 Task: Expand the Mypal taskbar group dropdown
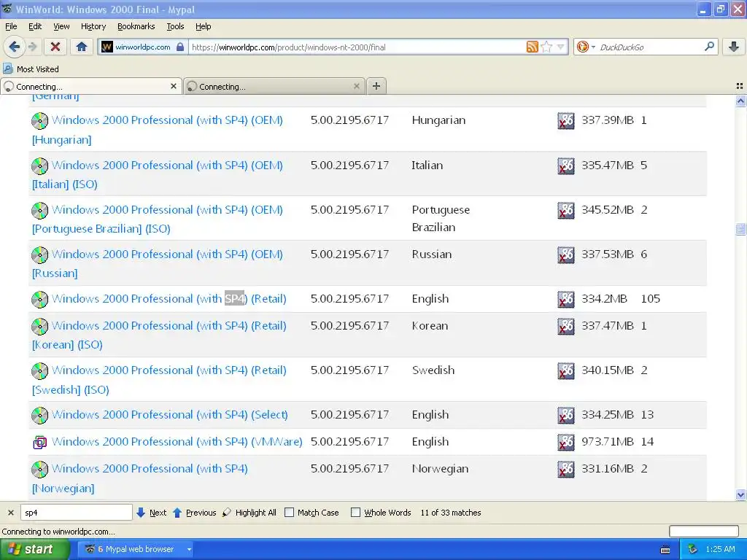tap(189, 549)
